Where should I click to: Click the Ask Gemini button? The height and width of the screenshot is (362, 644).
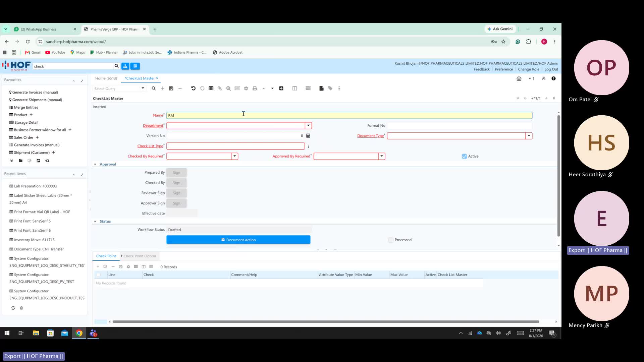tap(500, 29)
